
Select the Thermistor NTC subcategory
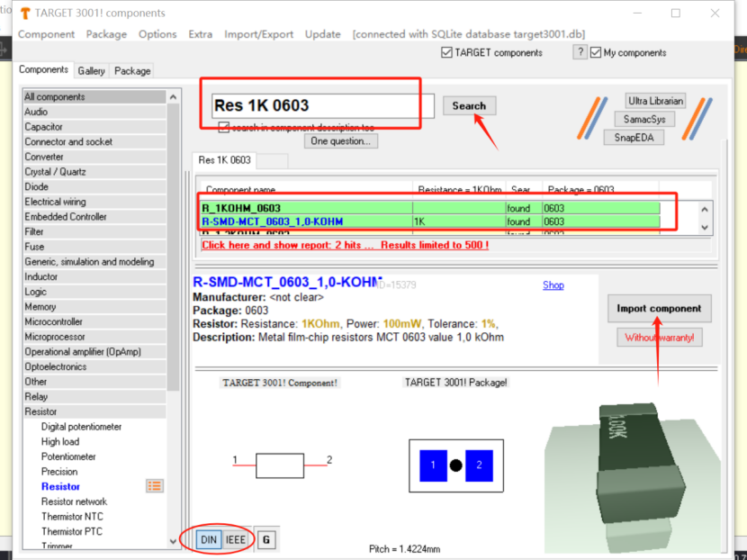(x=72, y=517)
